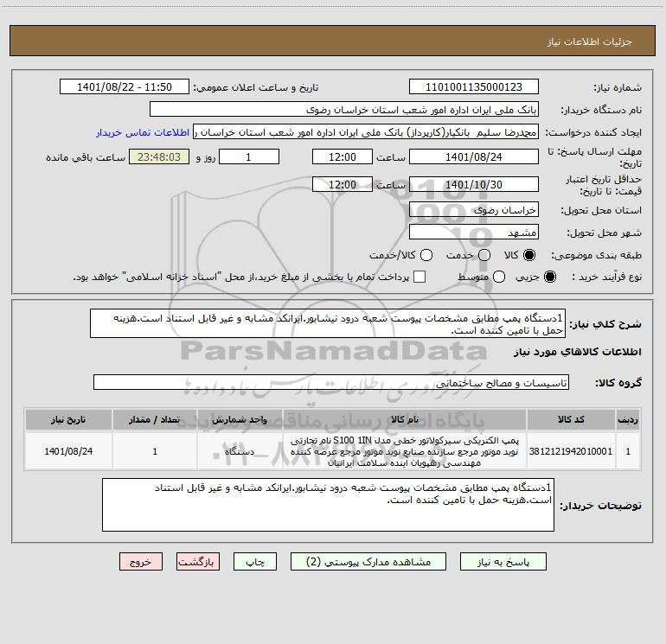Viewport: 666px width, 644px height.
Task: Toggle the اسناد خزانه اسلامی payment checkbox
Action: (419, 277)
